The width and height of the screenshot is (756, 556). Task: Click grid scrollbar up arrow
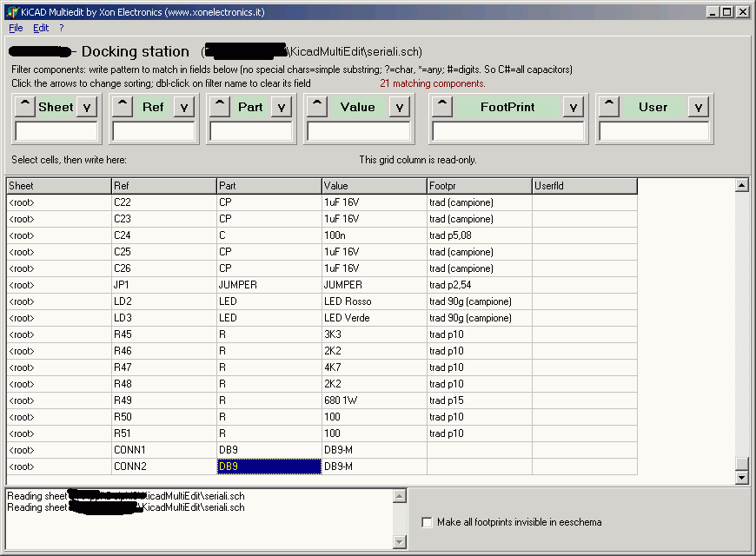pyautogui.click(x=741, y=185)
